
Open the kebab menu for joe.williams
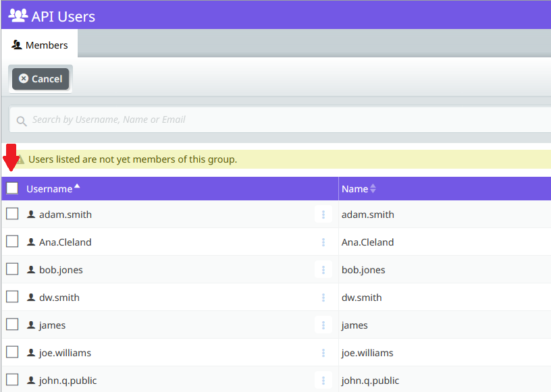coord(323,353)
